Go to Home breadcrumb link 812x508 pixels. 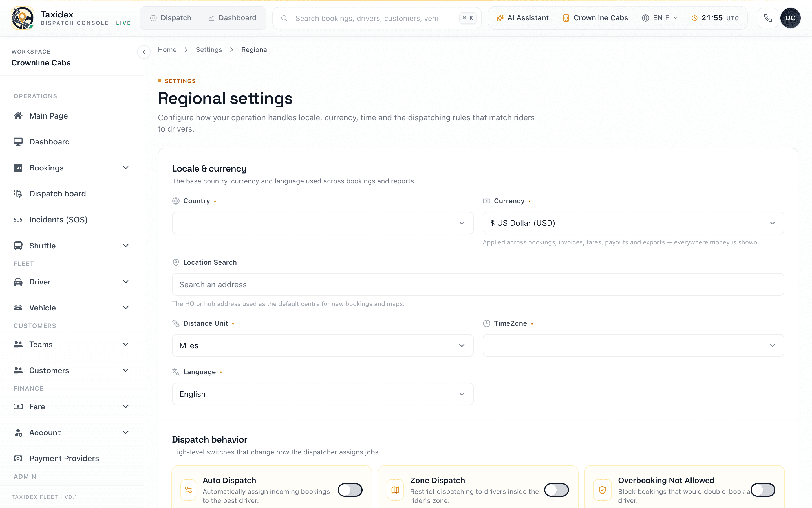point(167,50)
